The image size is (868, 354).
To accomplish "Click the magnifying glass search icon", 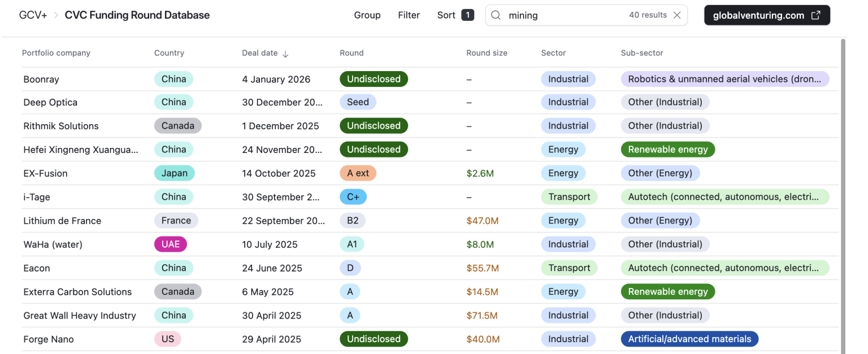I will point(496,15).
